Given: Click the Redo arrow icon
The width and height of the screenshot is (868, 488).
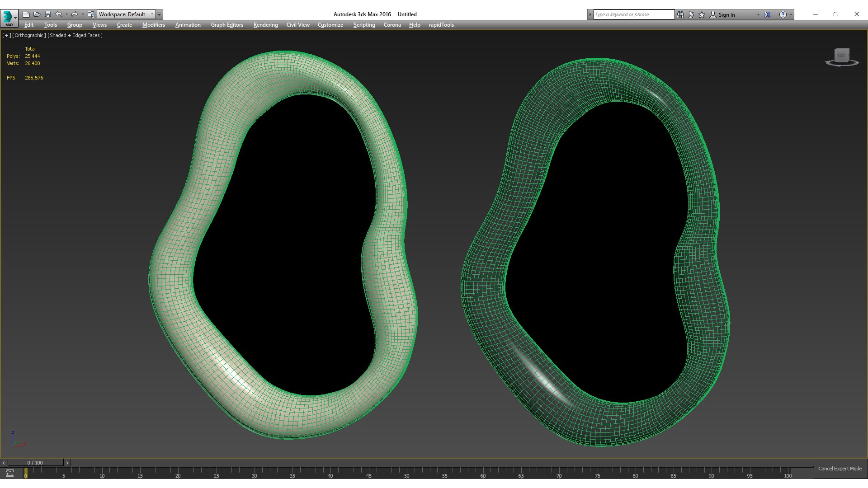Looking at the screenshot, I should coord(75,14).
